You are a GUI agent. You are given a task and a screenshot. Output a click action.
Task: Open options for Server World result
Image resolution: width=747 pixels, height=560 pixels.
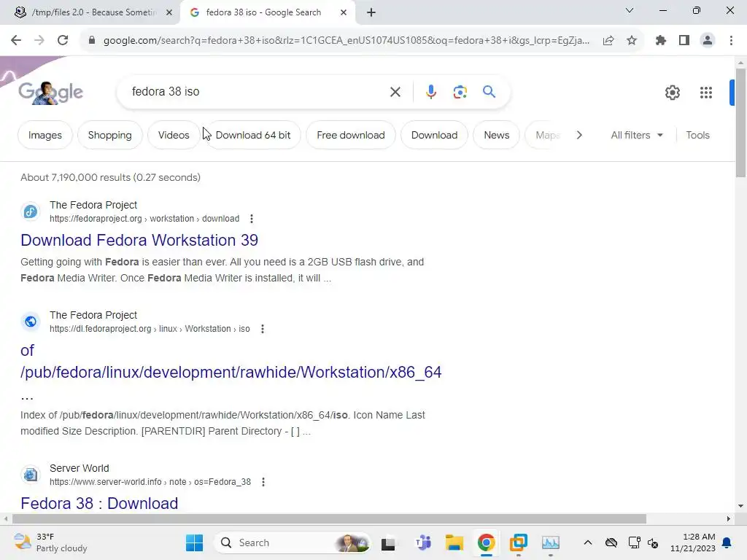[263, 482]
